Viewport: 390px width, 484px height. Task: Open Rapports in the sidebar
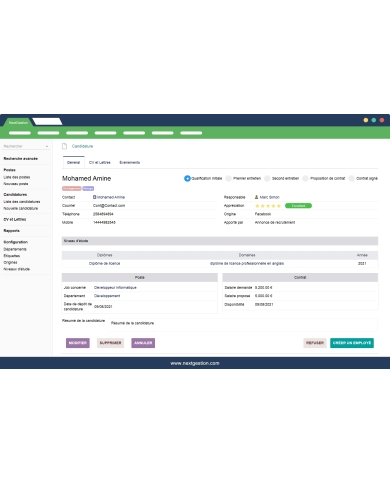coord(11,231)
